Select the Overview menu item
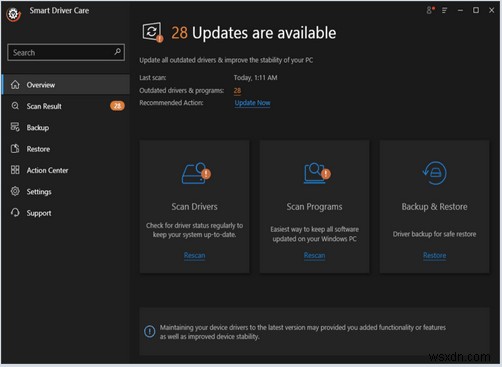 66,85
